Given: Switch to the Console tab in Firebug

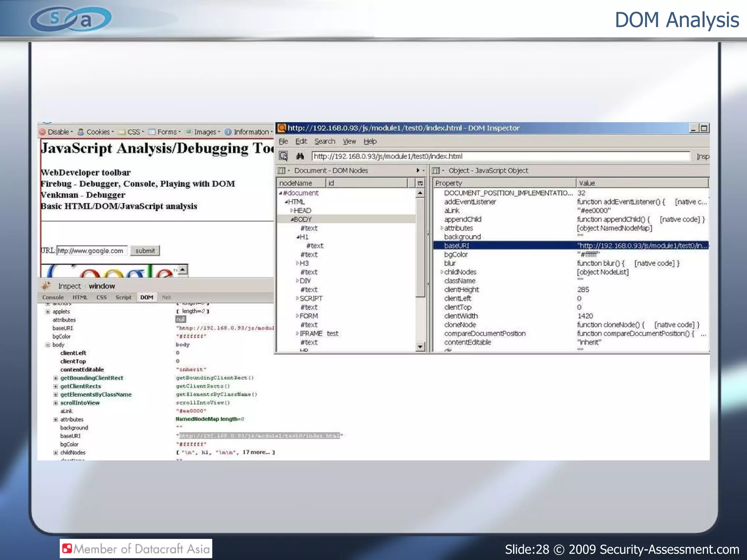Looking at the screenshot, I should (53, 297).
